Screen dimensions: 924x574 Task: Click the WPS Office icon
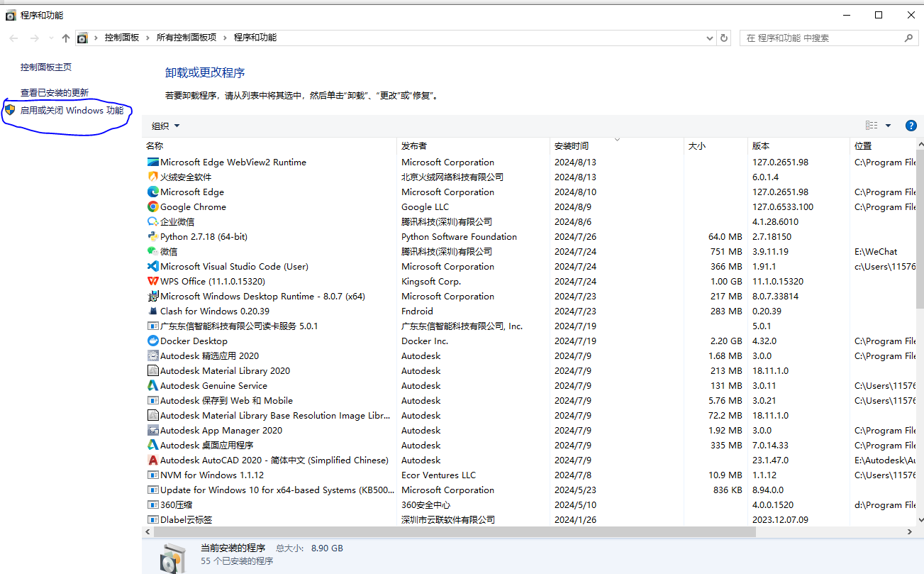153,281
